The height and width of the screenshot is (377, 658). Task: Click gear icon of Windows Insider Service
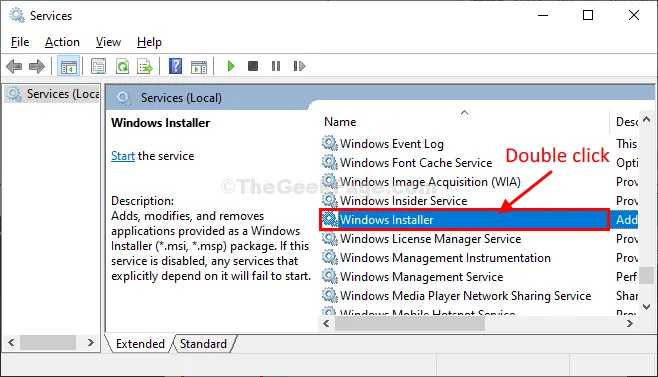[330, 200]
